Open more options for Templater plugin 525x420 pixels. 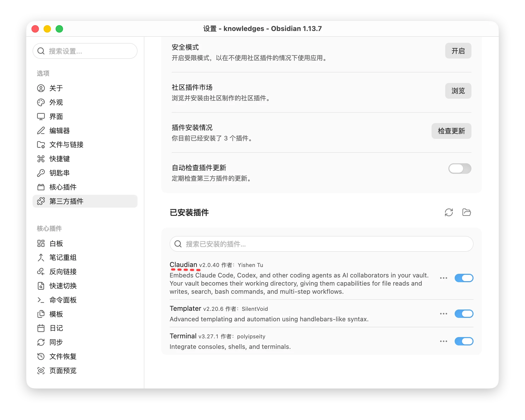(x=444, y=314)
